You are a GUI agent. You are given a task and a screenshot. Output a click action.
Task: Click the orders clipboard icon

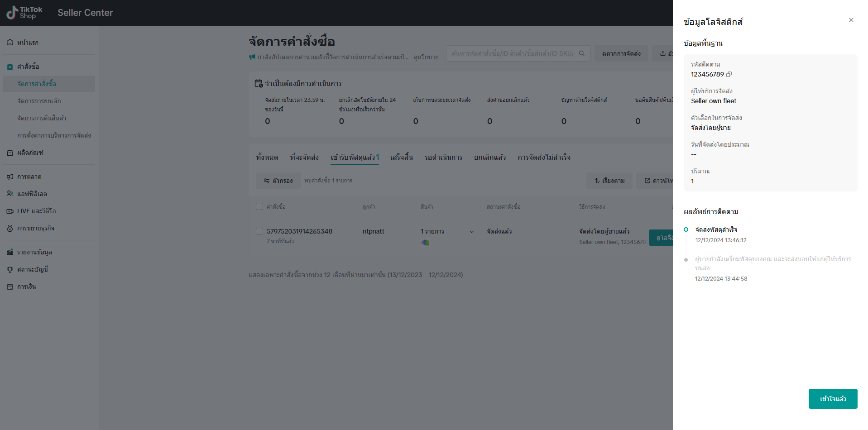pos(10,67)
